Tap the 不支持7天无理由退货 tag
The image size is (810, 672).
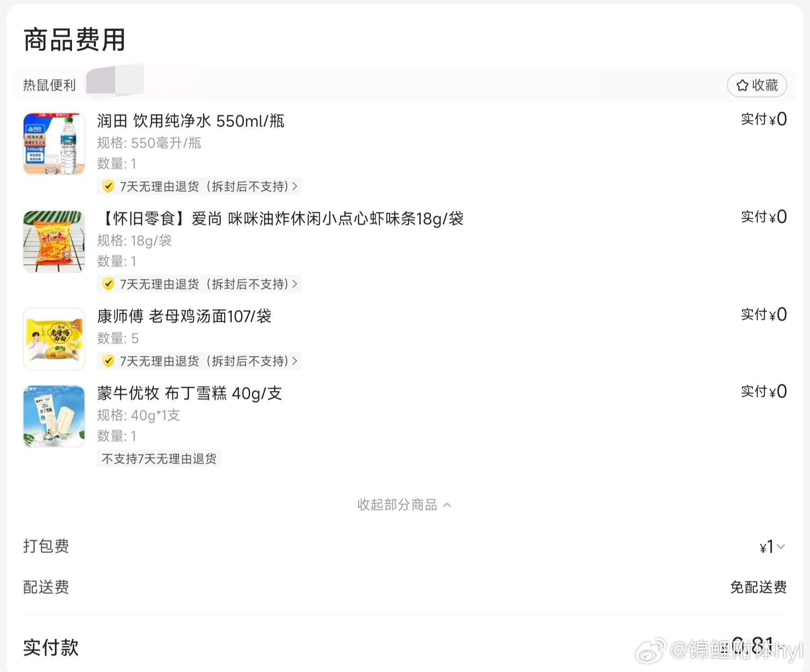tap(159, 459)
